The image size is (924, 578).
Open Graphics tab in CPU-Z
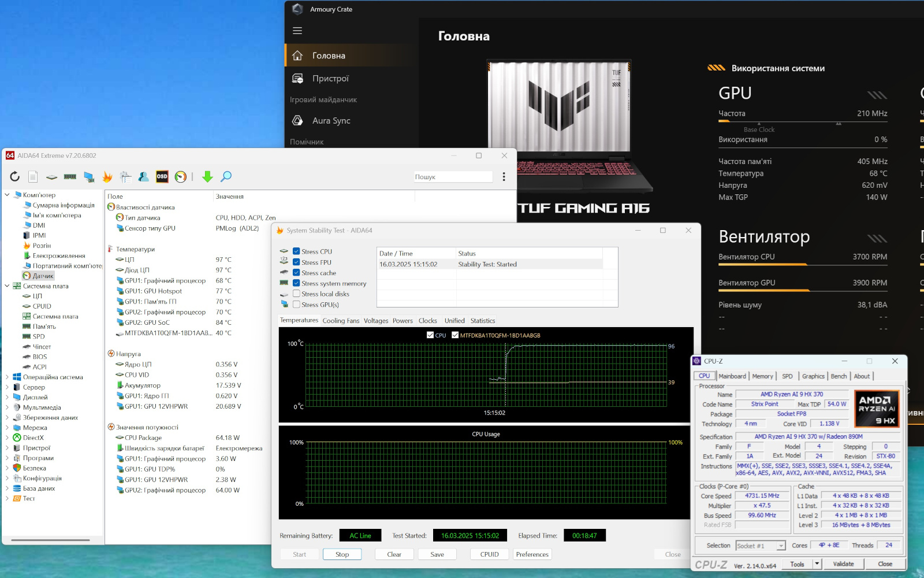813,376
